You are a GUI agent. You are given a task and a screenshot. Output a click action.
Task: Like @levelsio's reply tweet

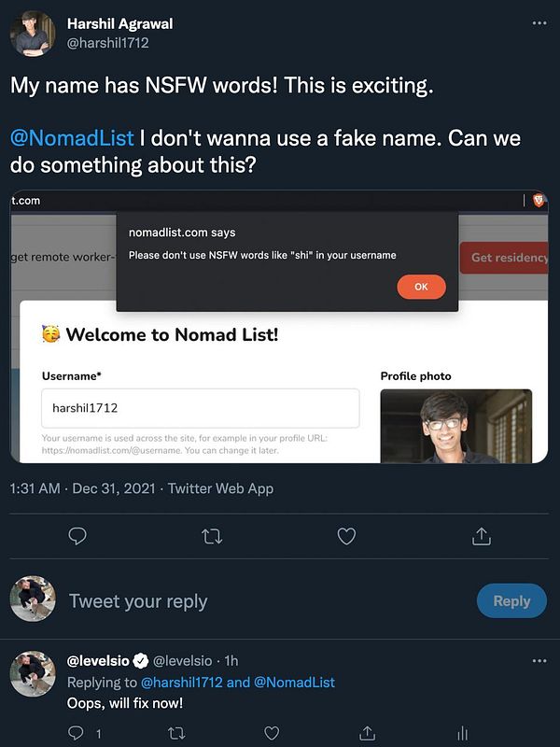point(272,733)
